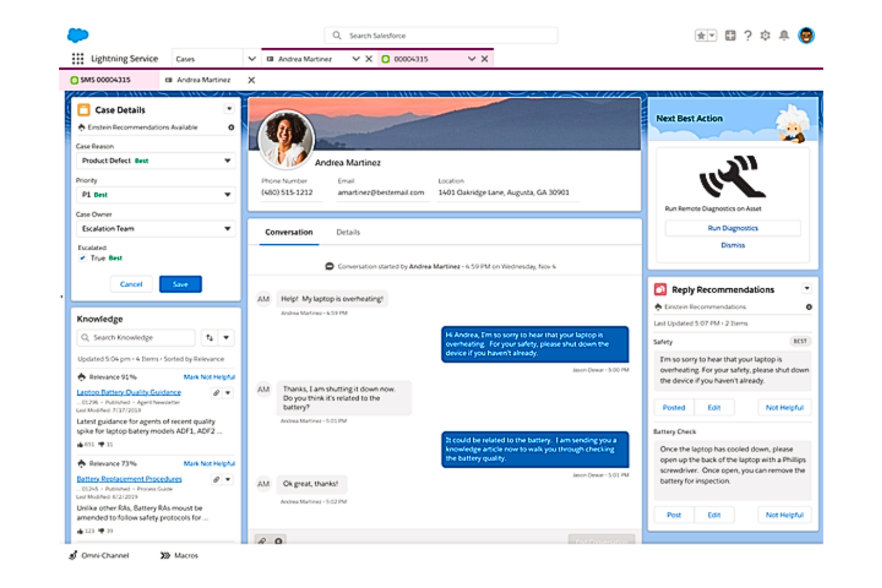The height and width of the screenshot is (588, 882).
Task: Open Macros utility in bottom bar
Action: point(179,555)
